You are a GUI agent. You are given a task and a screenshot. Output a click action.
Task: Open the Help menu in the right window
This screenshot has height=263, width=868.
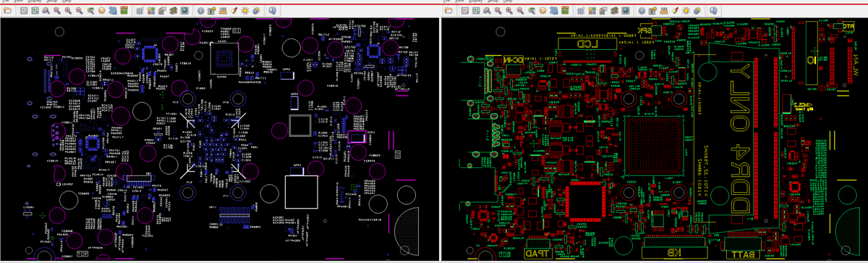(x=508, y=2)
